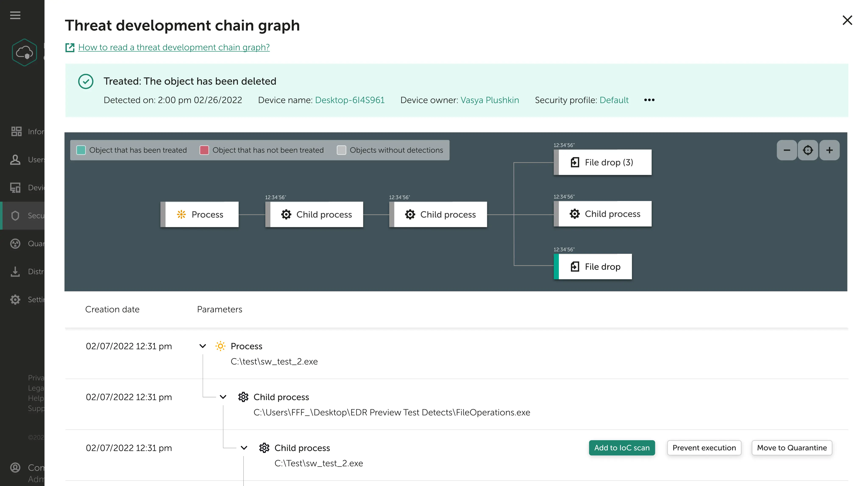The width and height of the screenshot is (868, 486).
Task: Recenter the graph with the target icon
Action: [x=808, y=150]
